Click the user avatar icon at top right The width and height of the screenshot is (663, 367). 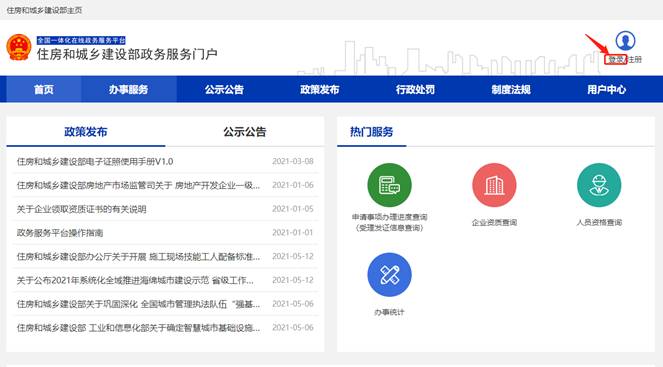[x=625, y=41]
